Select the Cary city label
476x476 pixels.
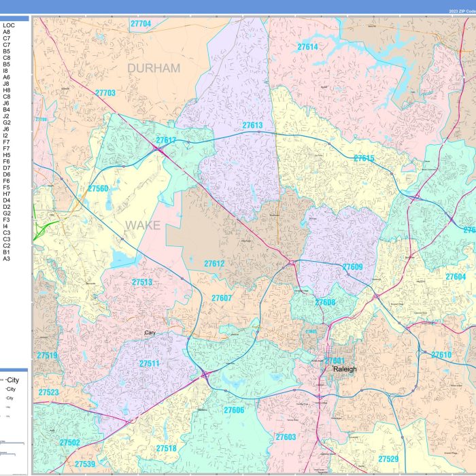[x=150, y=333]
